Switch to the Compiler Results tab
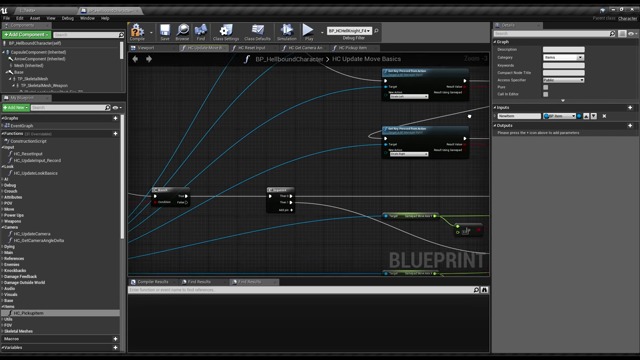 pyautogui.click(x=153, y=282)
